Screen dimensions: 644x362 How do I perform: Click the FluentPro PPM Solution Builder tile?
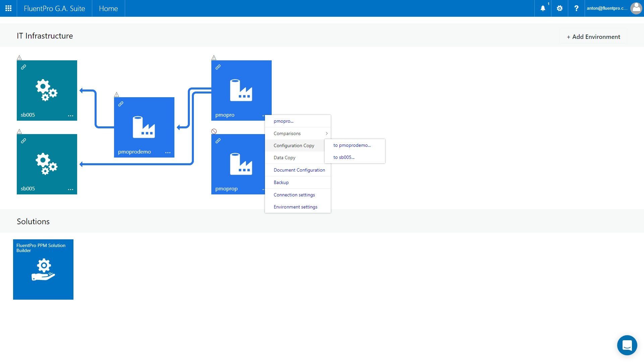pyautogui.click(x=43, y=269)
